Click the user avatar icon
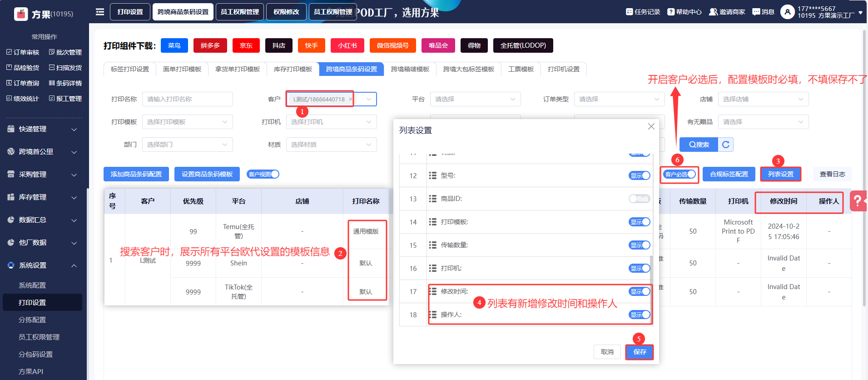 [787, 12]
